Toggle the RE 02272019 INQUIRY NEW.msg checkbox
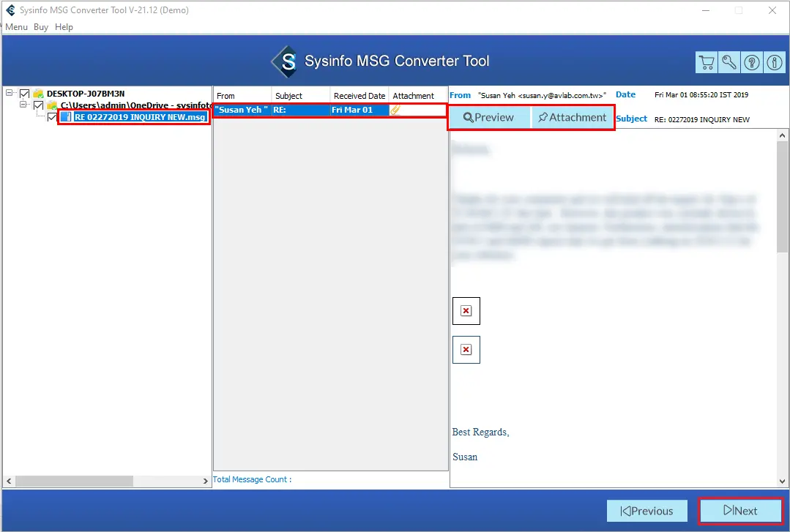This screenshot has width=790, height=532. [x=52, y=117]
